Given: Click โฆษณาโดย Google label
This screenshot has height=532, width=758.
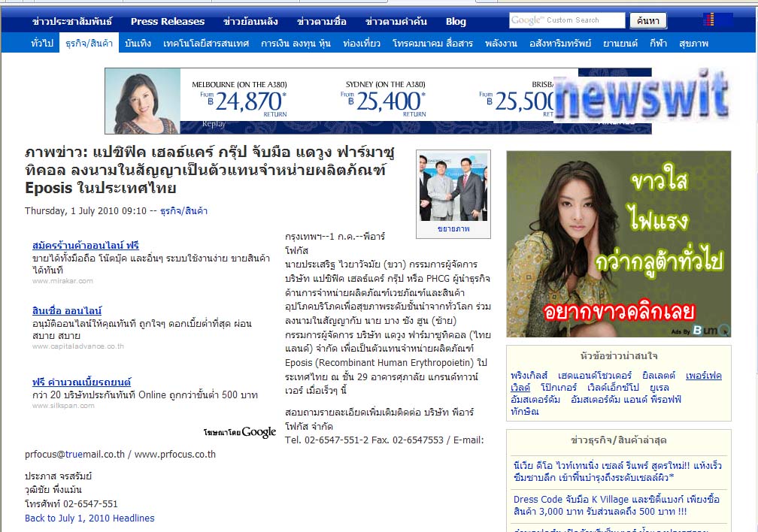Looking at the screenshot, I should [240, 432].
